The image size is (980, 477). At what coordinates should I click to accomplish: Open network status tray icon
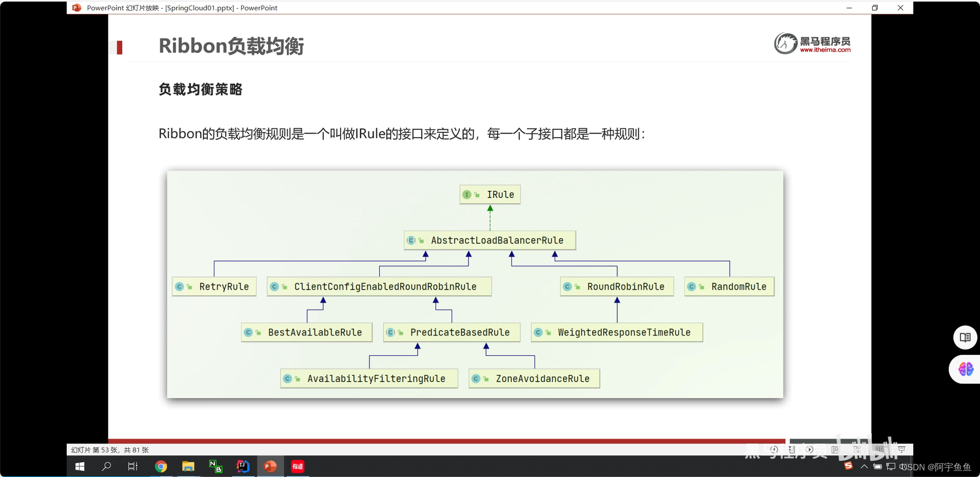coord(891,466)
